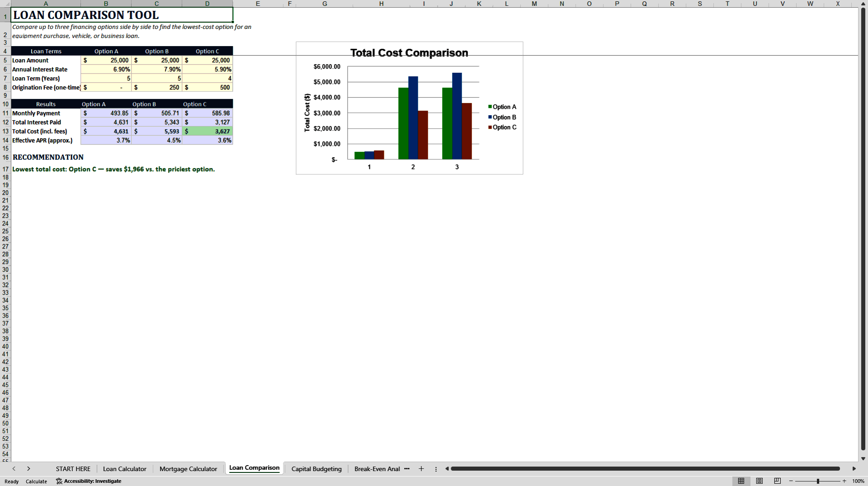The width and height of the screenshot is (868, 486).
Task: Select row 20 header
Action: (x=5, y=193)
